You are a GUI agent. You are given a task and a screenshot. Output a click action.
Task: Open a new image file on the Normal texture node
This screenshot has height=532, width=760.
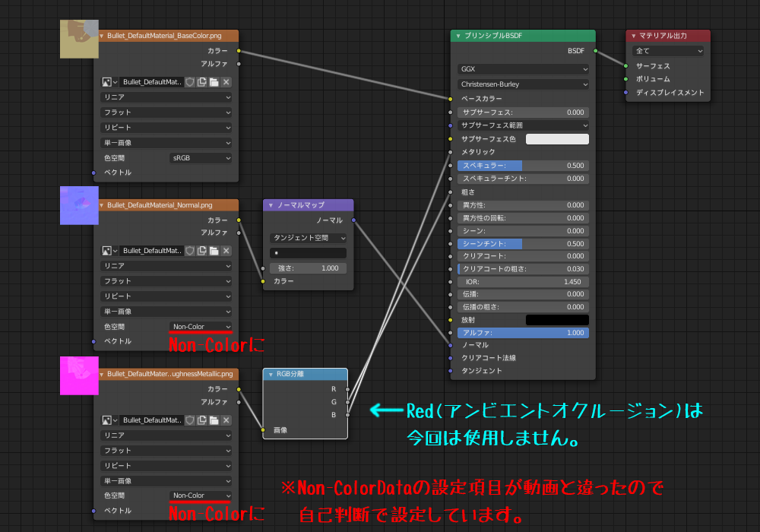[x=214, y=251]
